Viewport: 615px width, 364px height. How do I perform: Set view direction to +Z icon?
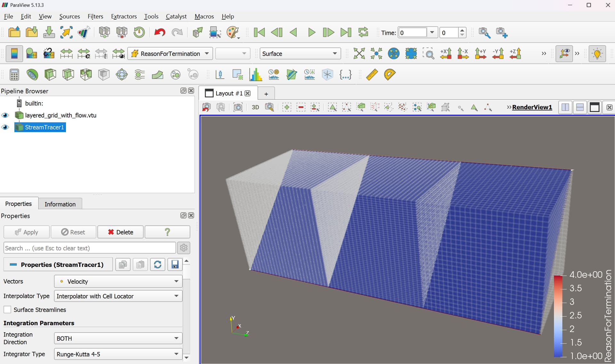(x=515, y=53)
